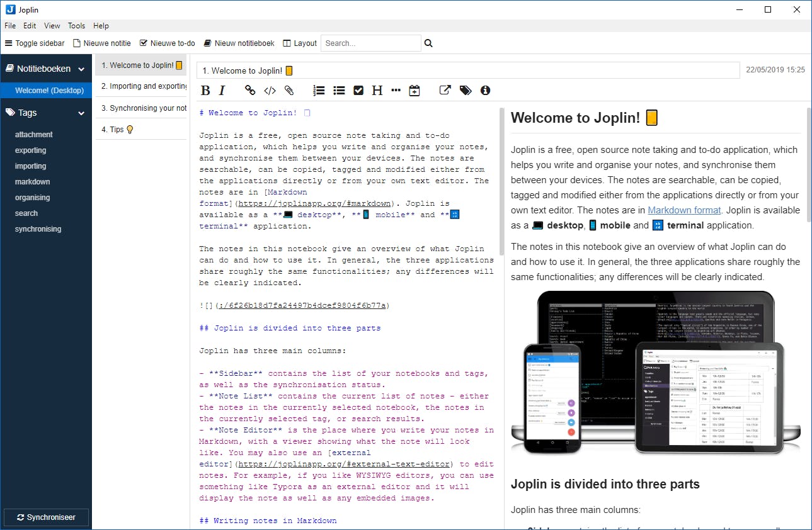
Task: Create a new to-do with Nieuwe to-do
Action: (x=167, y=43)
